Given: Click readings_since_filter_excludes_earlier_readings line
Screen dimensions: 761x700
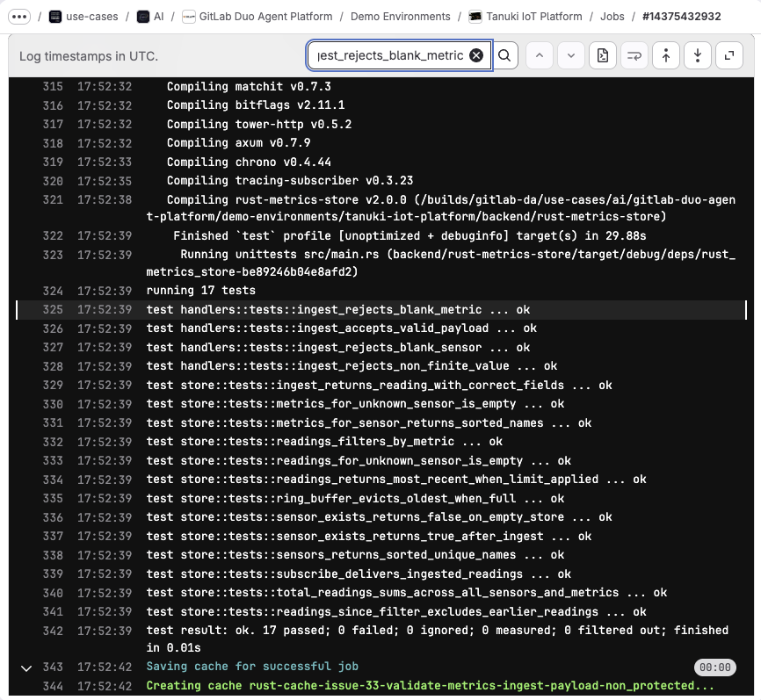Looking at the screenshot, I should click(x=396, y=611).
